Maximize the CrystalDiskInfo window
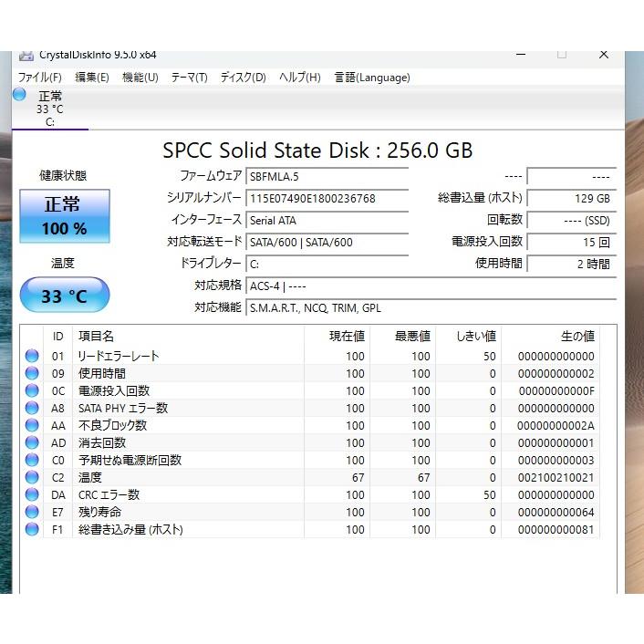 click(562, 55)
